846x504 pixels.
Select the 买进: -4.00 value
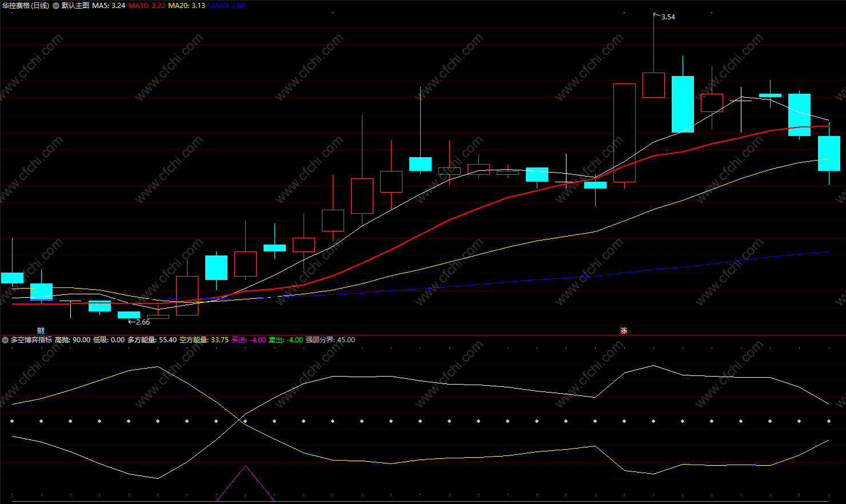[249, 340]
